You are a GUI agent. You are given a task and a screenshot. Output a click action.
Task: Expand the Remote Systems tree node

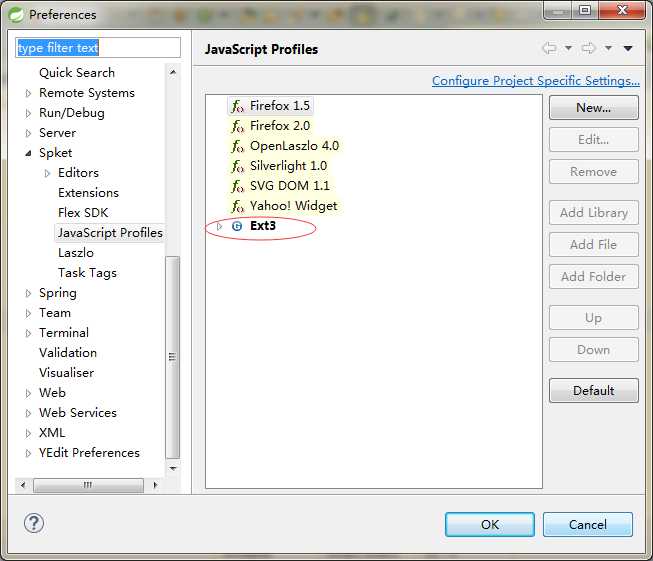(28, 93)
